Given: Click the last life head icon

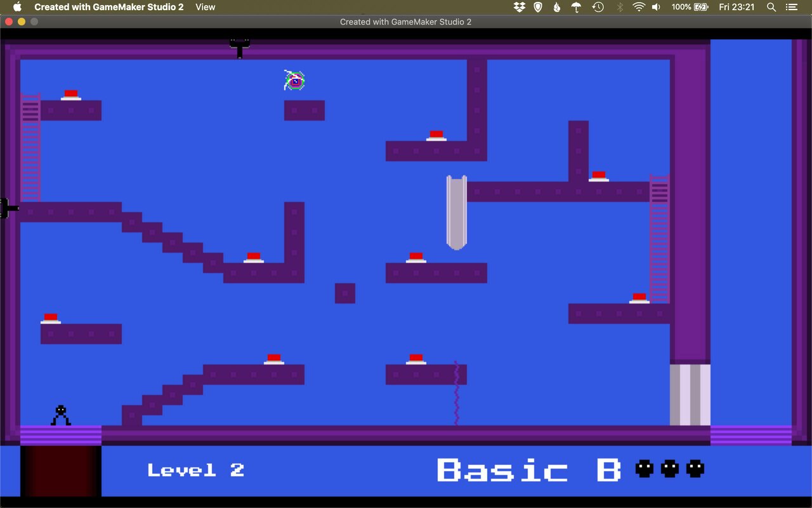Looking at the screenshot, I should 695,469.
